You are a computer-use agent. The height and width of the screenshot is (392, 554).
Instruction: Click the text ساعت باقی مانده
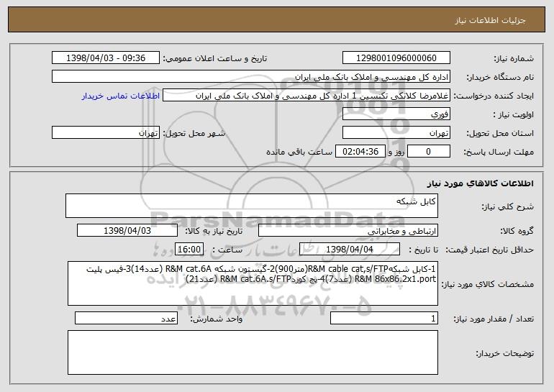pyautogui.click(x=299, y=152)
